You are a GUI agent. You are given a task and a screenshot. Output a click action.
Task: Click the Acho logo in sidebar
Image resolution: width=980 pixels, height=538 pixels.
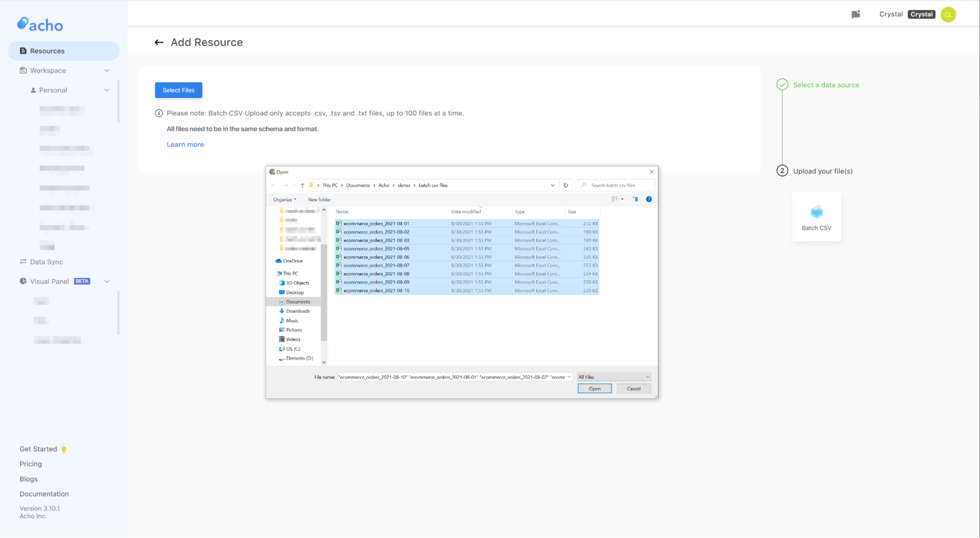pos(40,24)
